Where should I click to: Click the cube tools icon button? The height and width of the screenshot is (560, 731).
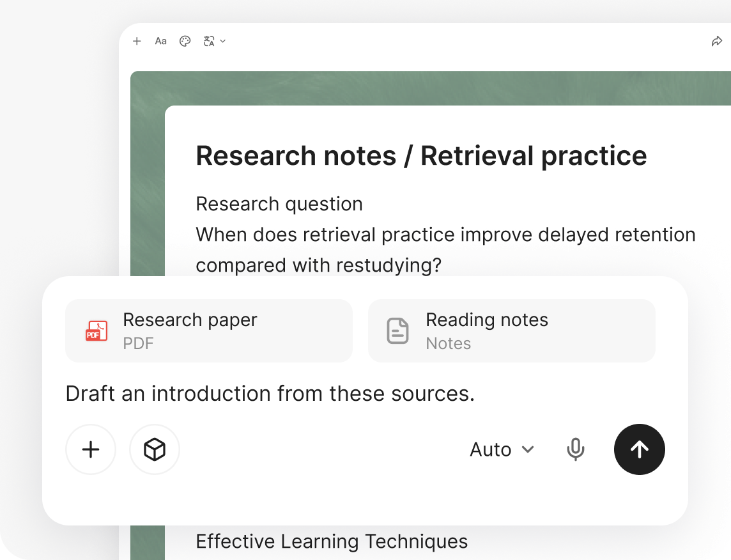[154, 449]
